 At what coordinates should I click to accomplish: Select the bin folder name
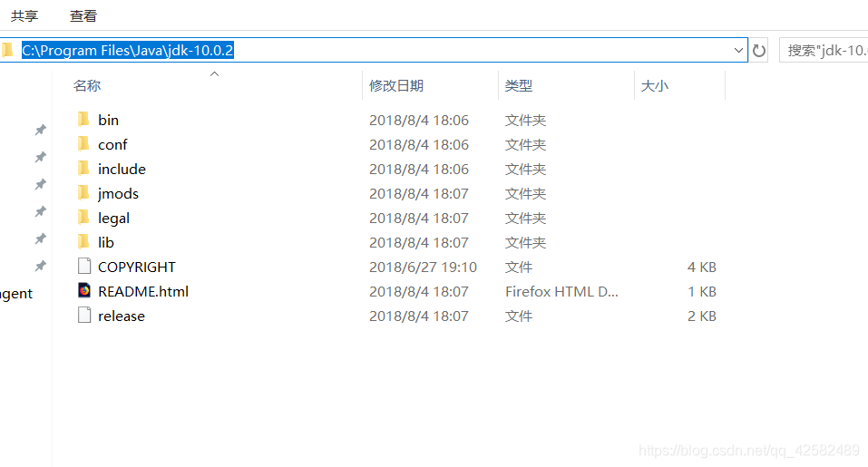[x=109, y=120]
